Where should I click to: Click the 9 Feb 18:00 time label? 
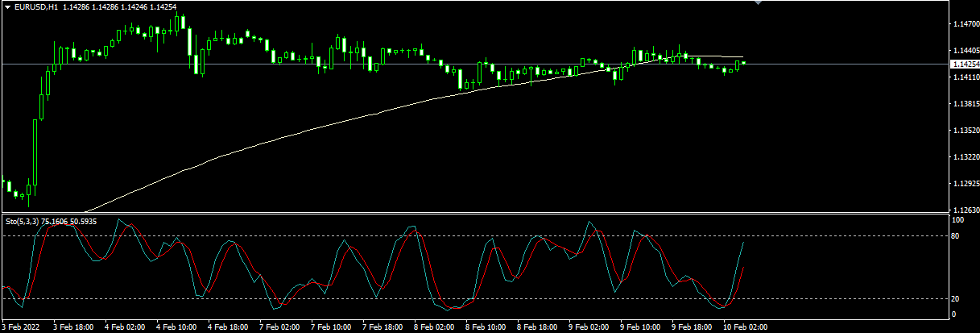pos(692,327)
